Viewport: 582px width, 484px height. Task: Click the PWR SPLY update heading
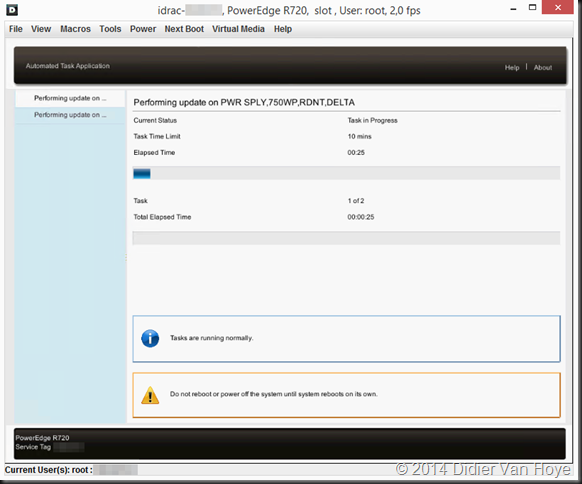pos(244,102)
